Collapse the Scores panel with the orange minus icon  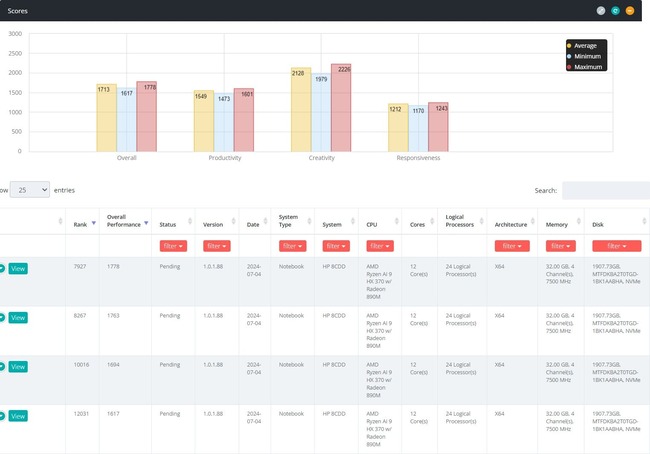click(x=630, y=11)
